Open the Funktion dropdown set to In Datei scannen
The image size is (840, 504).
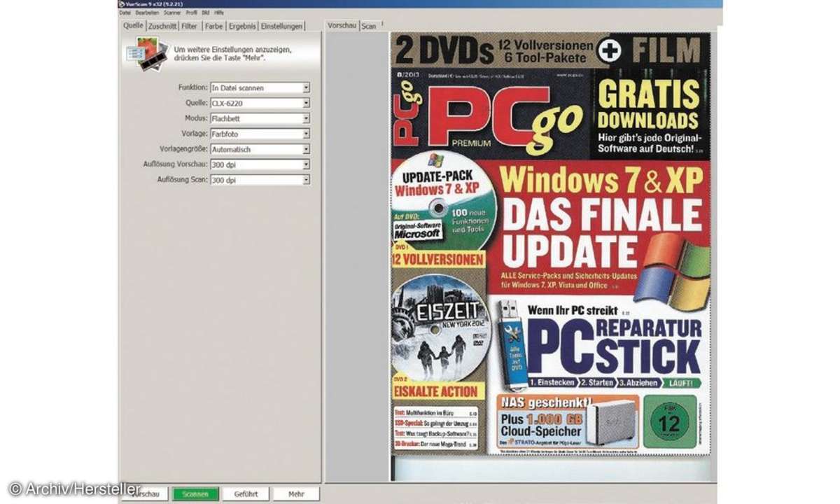(x=260, y=87)
